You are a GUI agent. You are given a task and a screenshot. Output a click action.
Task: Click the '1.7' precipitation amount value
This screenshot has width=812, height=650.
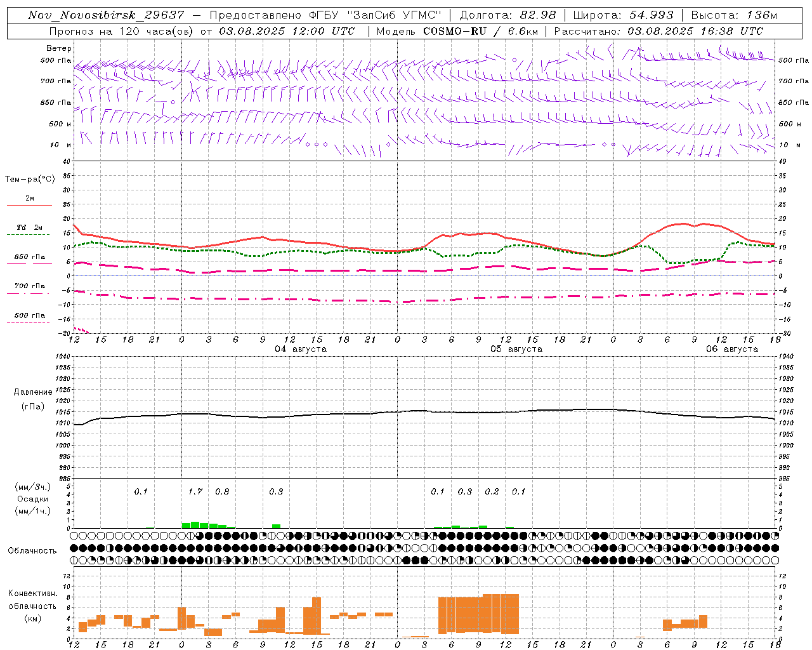[x=195, y=491]
